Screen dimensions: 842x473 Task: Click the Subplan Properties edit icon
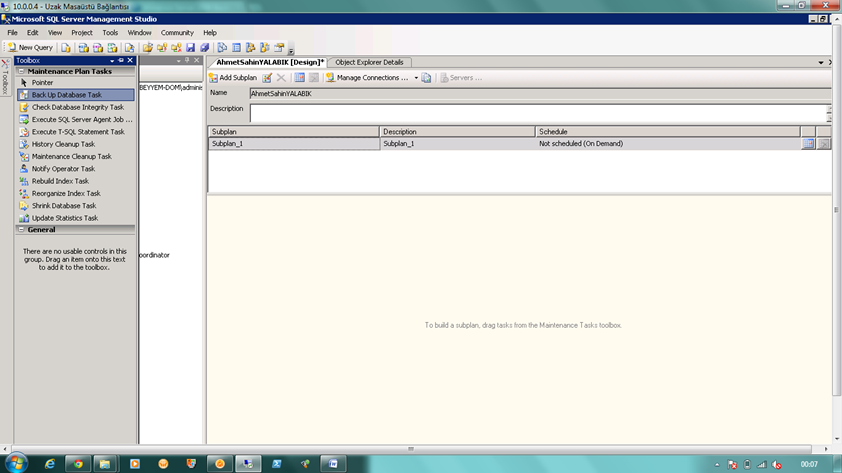pos(267,78)
